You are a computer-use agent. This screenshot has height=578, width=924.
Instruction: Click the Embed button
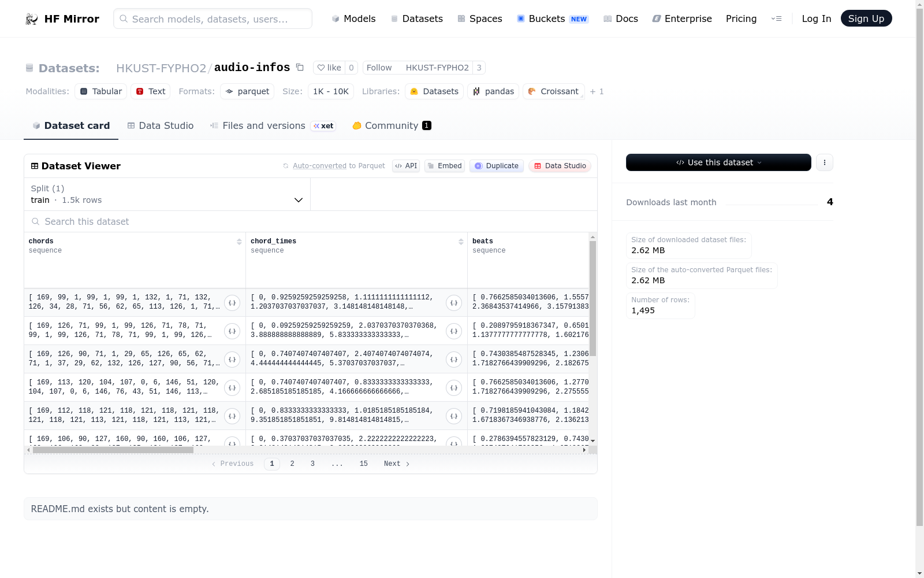[x=445, y=166]
